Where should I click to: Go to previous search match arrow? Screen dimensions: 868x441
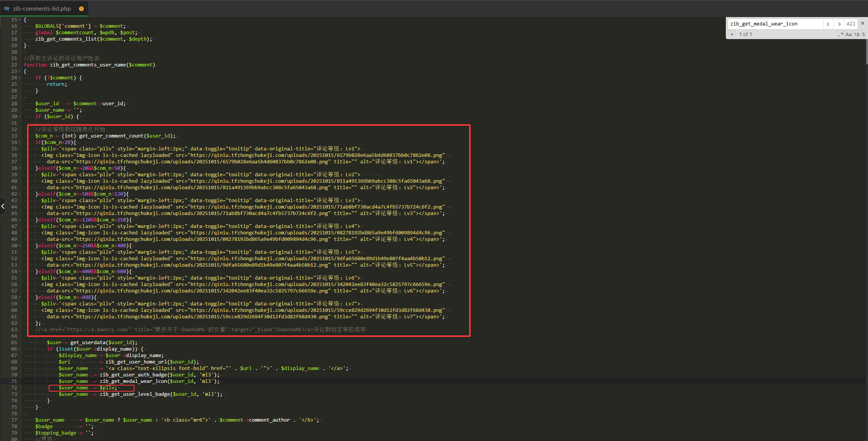click(x=828, y=24)
